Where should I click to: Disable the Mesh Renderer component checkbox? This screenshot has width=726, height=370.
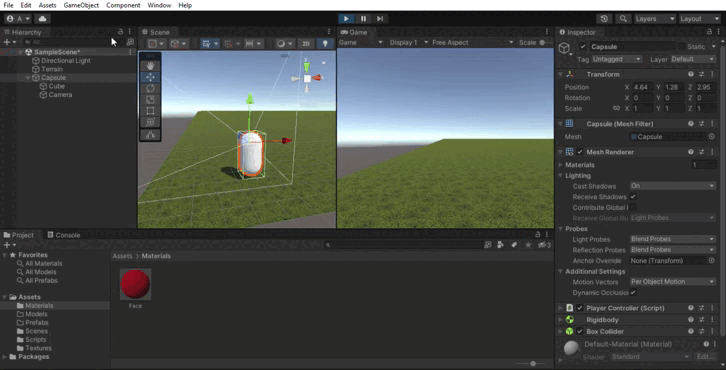(x=580, y=152)
